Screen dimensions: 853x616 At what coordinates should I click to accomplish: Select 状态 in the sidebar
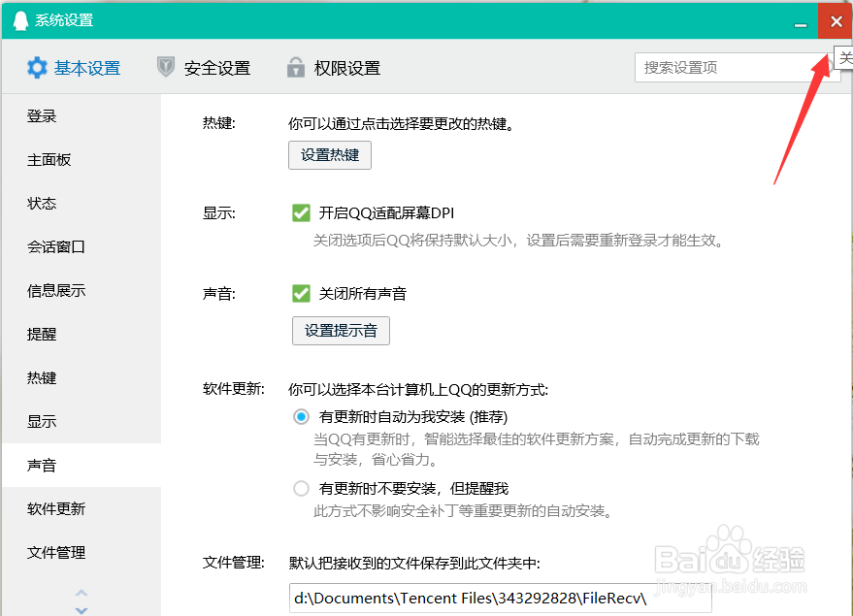(x=82, y=203)
